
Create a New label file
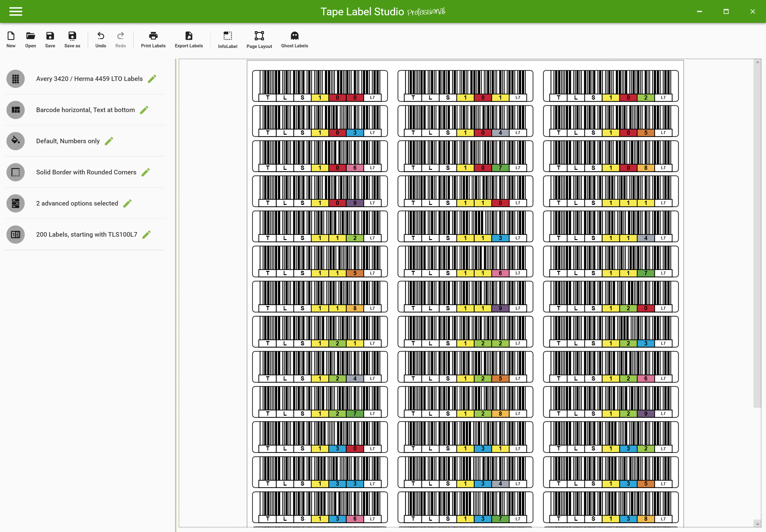point(11,40)
